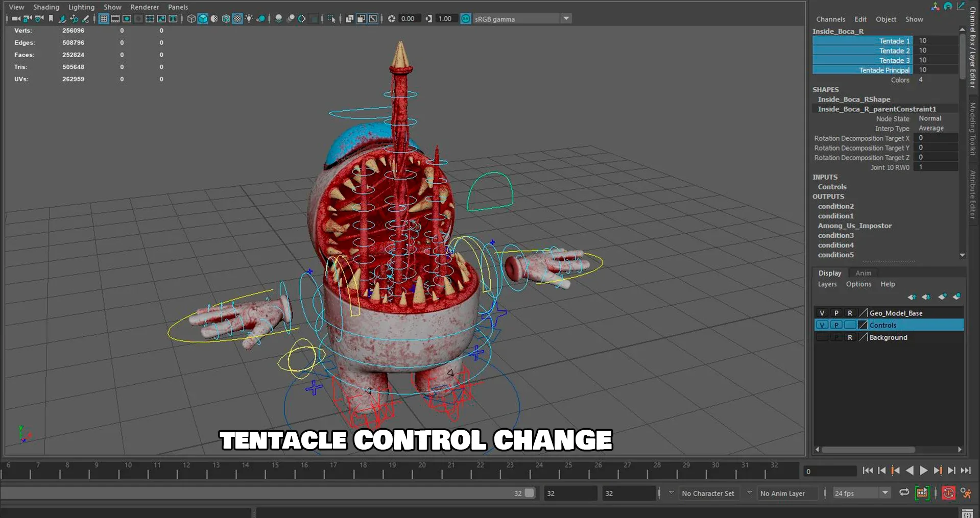Click the select camera icon in panel toolbar
980x518 pixels.
[x=16, y=19]
